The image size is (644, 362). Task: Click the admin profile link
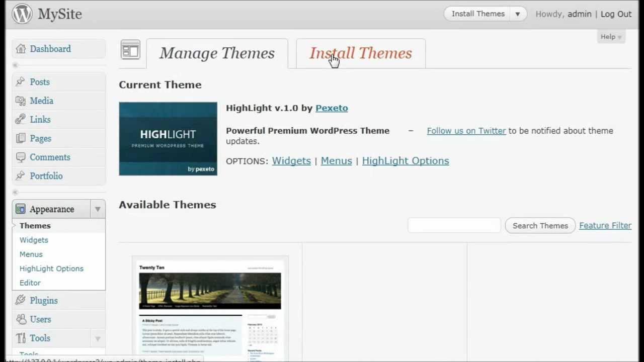coord(580,14)
